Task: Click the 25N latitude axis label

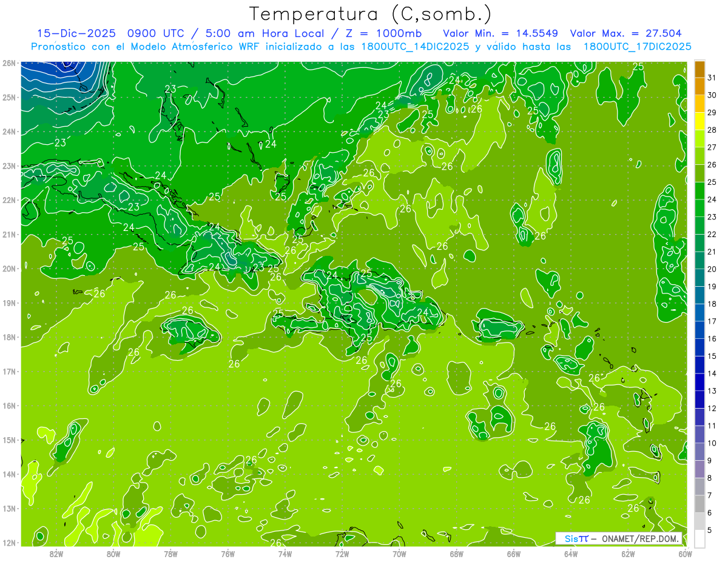Action: pos(8,97)
